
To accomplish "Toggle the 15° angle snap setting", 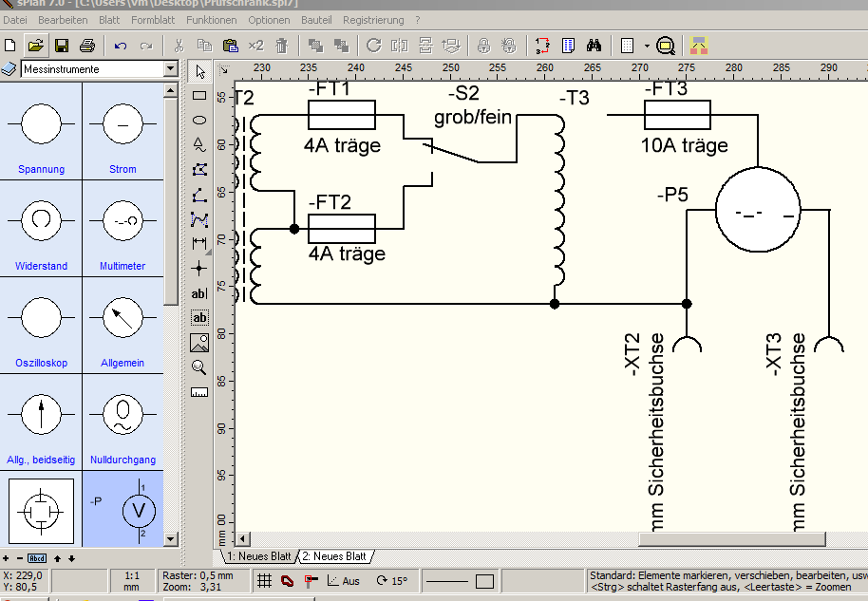I will [x=392, y=581].
